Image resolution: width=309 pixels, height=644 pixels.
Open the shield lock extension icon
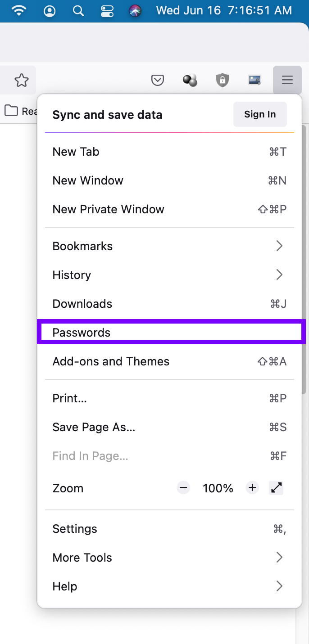pyautogui.click(x=222, y=81)
